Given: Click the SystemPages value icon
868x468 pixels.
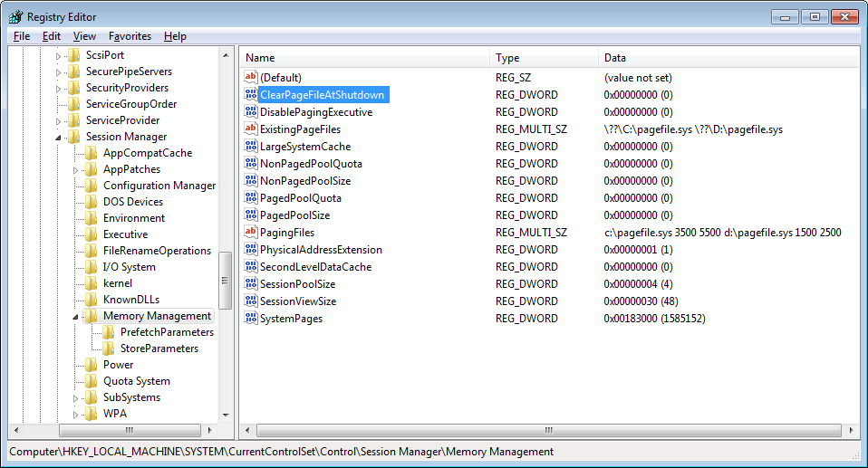Looking at the screenshot, I should 251,318.
